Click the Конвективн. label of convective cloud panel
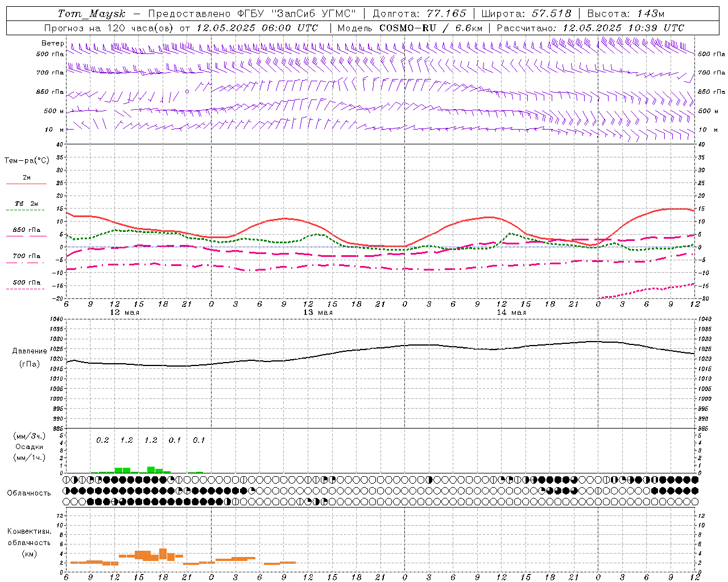This screenshot has width=728, height=582. pos(29,531)
